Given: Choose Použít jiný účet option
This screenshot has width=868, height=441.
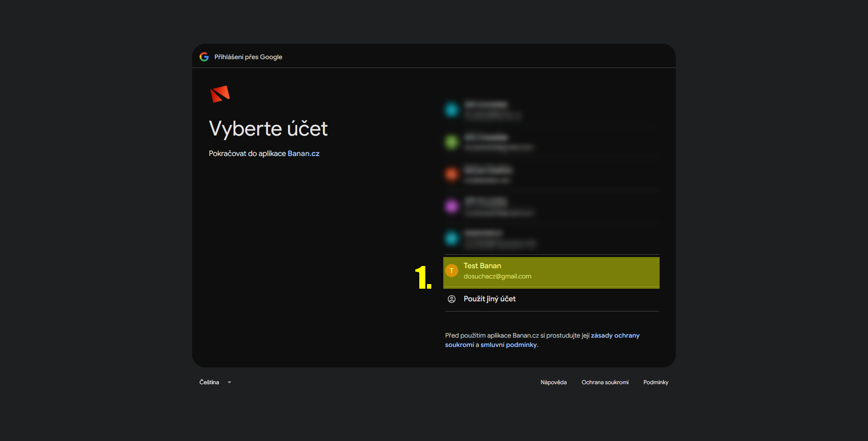Looking at the screenshot, I should [552, 299].
